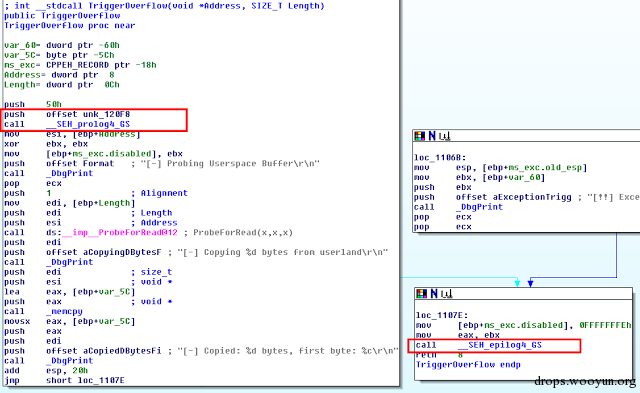Click the 'lea eax, [ebp+var_5C]' instruction

point(69,291)
